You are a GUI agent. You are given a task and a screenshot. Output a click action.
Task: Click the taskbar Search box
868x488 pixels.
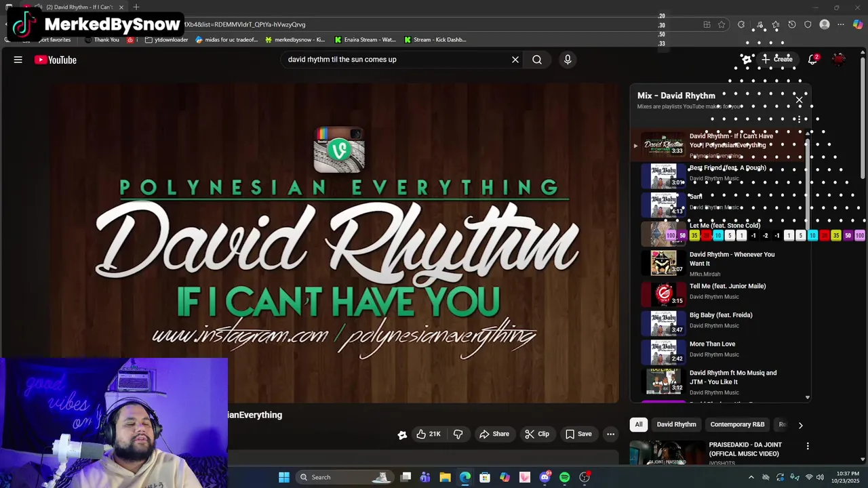[x=344, y=477]
